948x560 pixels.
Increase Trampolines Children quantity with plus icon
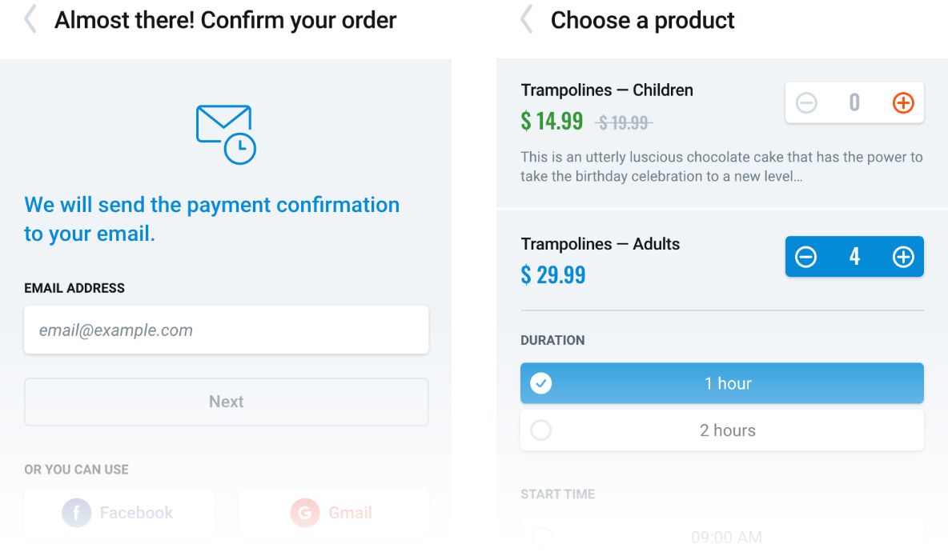(x=903, y=102)
